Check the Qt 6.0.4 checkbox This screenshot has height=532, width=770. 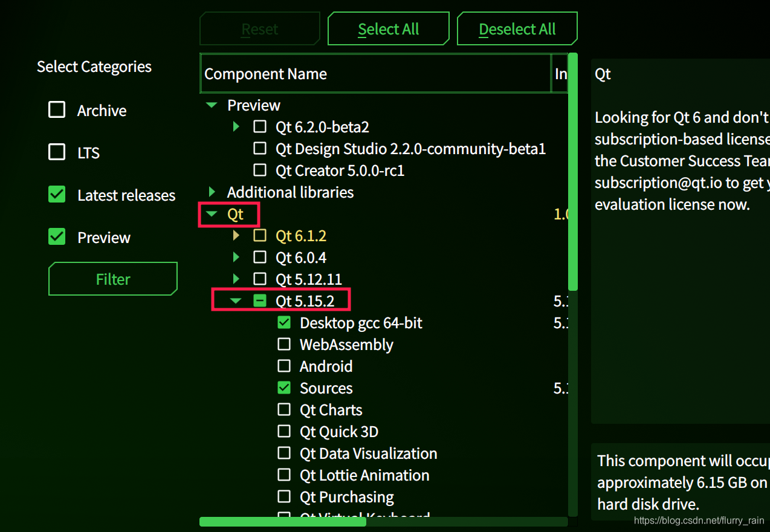(260, 258)
